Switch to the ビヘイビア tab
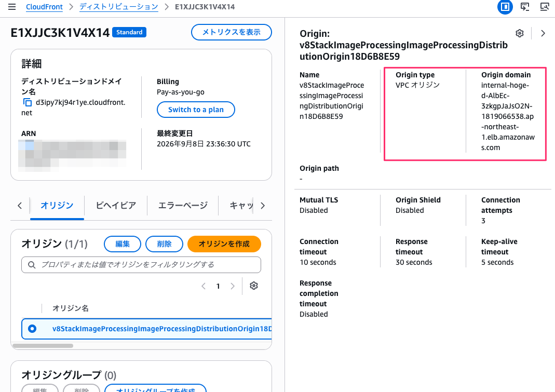This screenshot has width=555, height=392. point(116,206)
